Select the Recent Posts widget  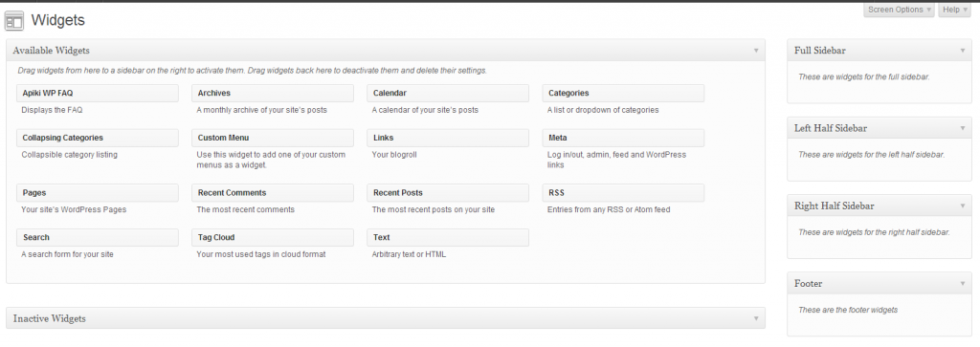coord(448,193)
